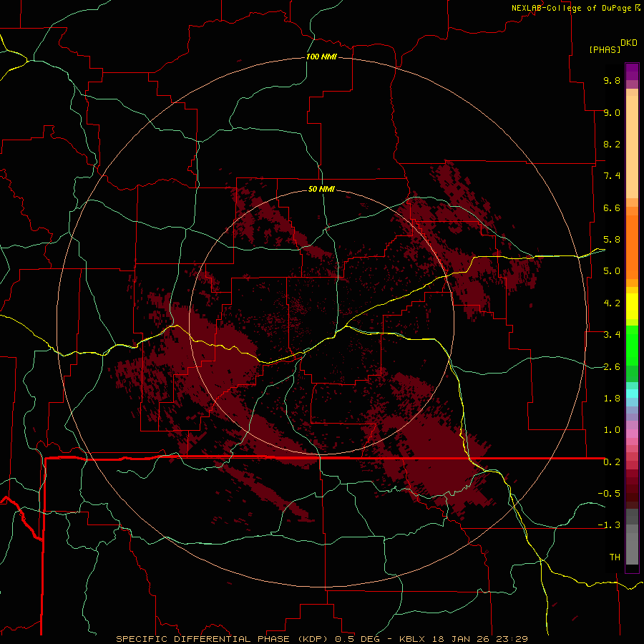Viewport: 644px width, 644px height.
Task: Click the 1.8 value on the color scale
Action: tap(612, 399)
